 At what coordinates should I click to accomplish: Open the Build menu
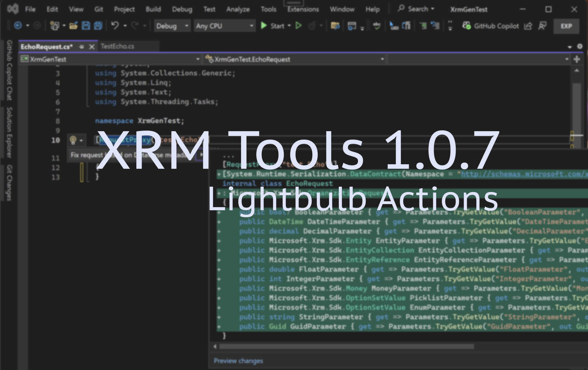(153, 9)
